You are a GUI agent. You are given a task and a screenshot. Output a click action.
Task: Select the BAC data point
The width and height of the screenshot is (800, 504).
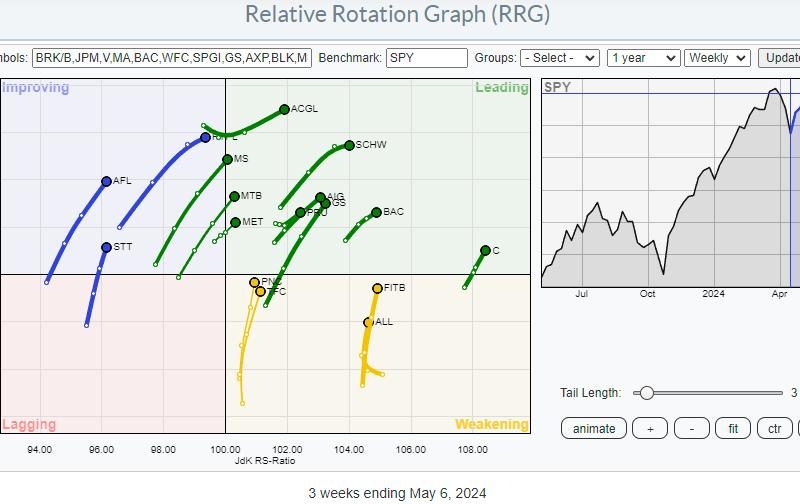(376, 212)
